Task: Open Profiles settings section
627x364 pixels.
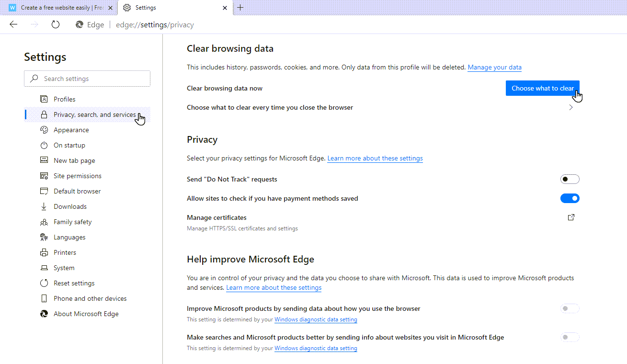Action: 87,99
